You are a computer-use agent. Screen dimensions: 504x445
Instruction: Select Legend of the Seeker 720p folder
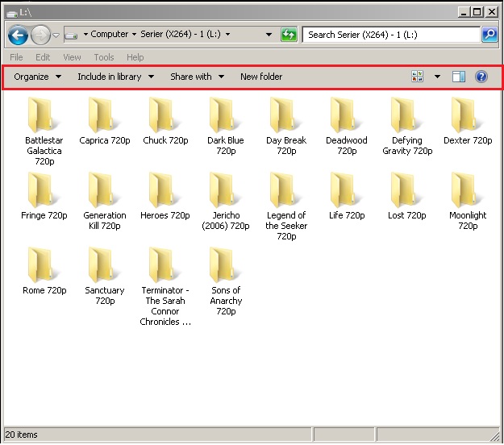click(286, 206)
